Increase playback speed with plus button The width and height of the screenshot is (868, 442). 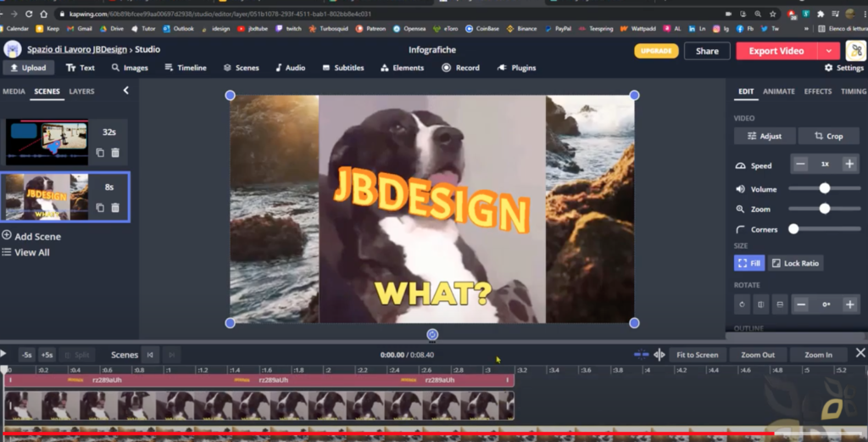pos(849,164)
